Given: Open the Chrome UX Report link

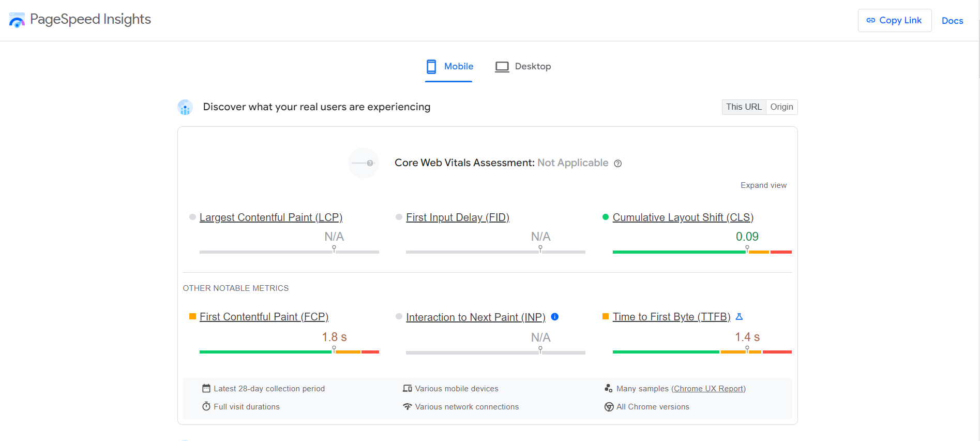Looking at the screenshot, I should click(708, 389).
